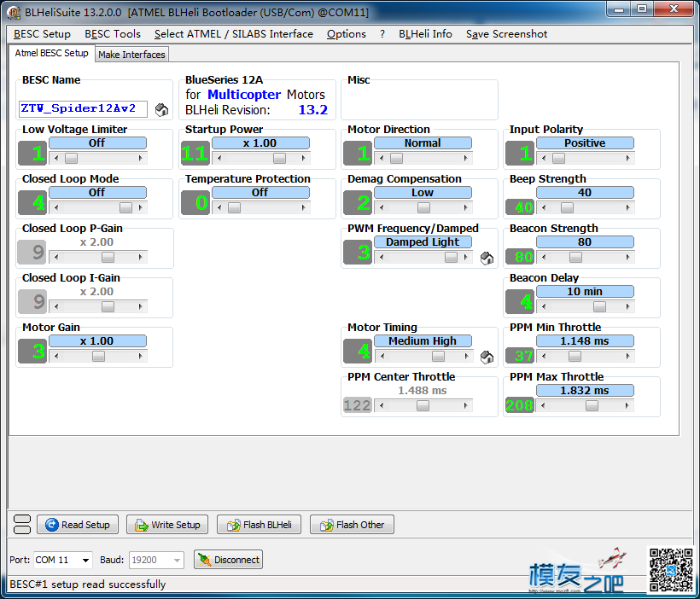Click right arrow of Temperature Protection slider

[x=304, y=207]
